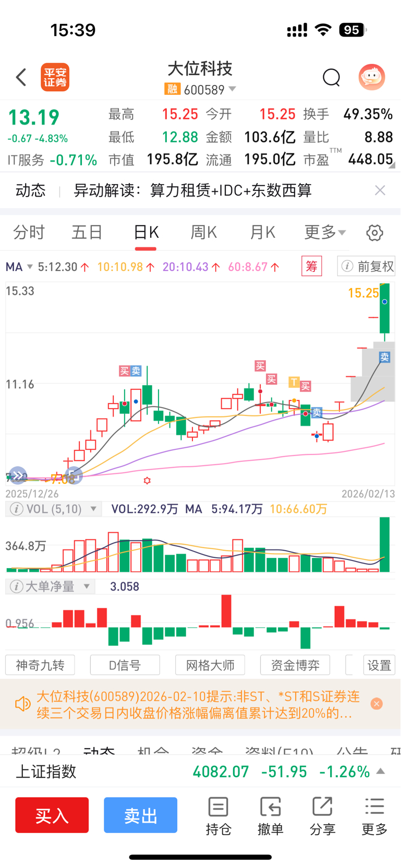Screen dimensions: 401x868
Task: Tap the current price 13.19
Action: tap(34, 117)
